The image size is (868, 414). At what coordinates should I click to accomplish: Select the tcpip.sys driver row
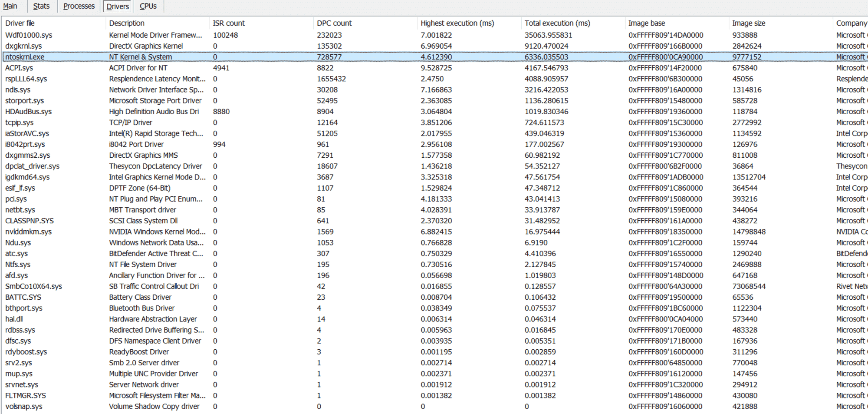pos(435,123)
